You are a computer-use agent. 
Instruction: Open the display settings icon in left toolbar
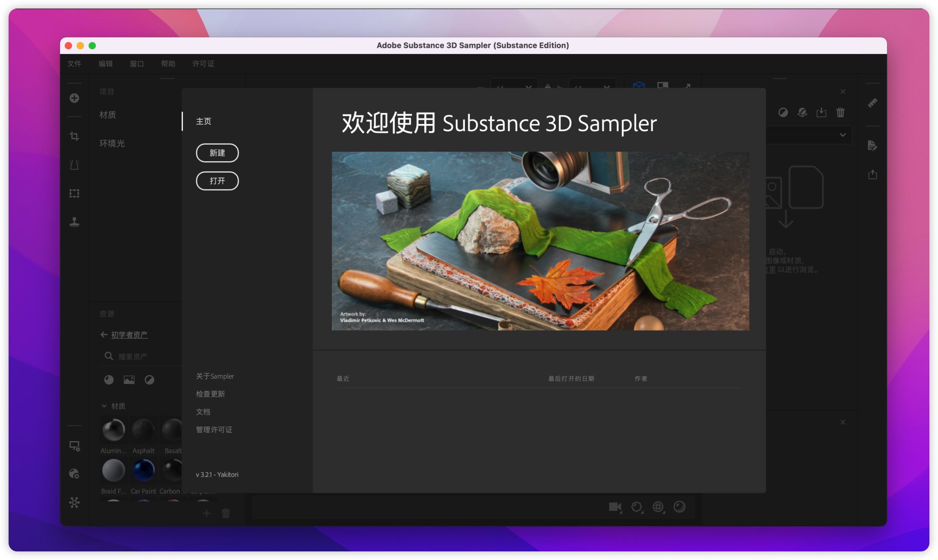click(x=74, y=446)
